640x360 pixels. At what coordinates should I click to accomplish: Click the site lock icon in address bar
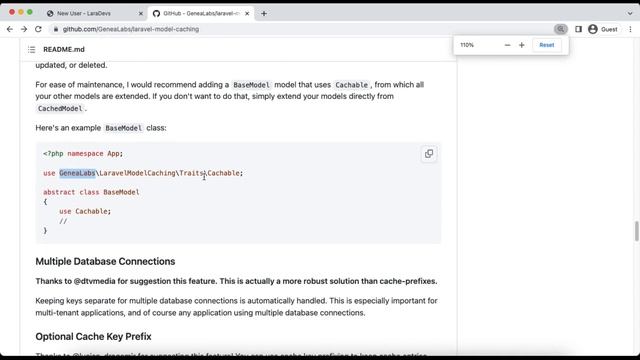(56, 29)
